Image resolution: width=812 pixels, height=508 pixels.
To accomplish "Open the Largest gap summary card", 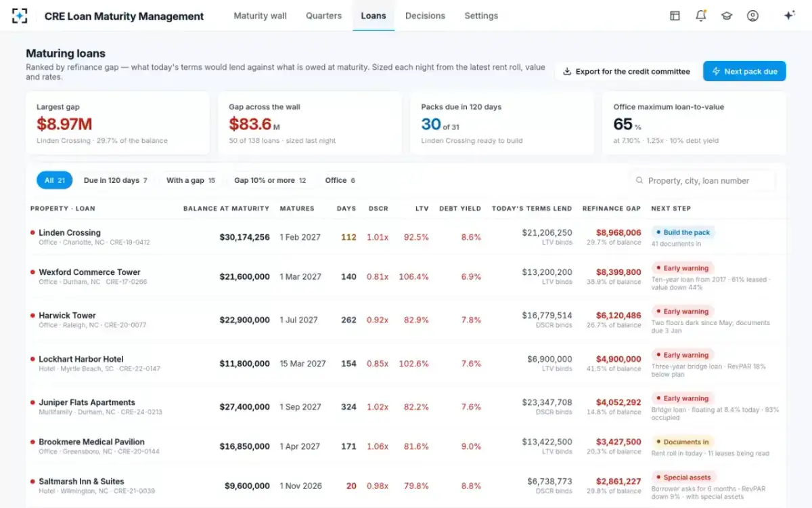I will (x=118, y=123).
